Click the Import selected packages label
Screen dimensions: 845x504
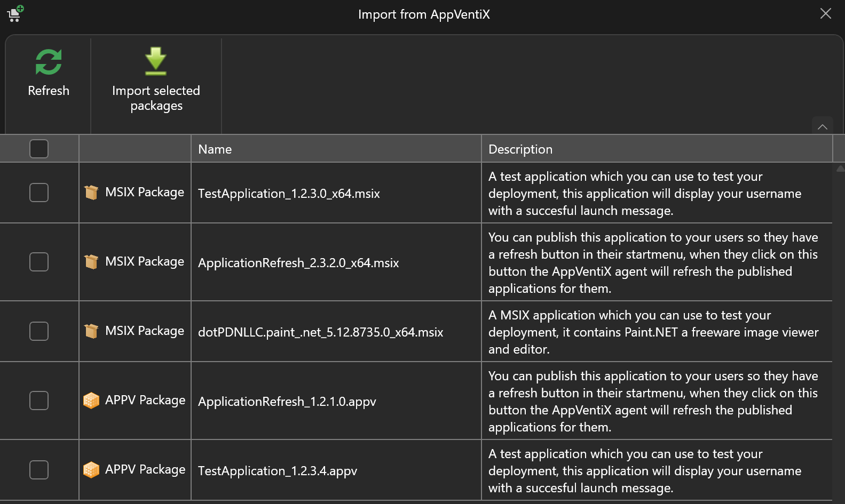tap(156, 98)
